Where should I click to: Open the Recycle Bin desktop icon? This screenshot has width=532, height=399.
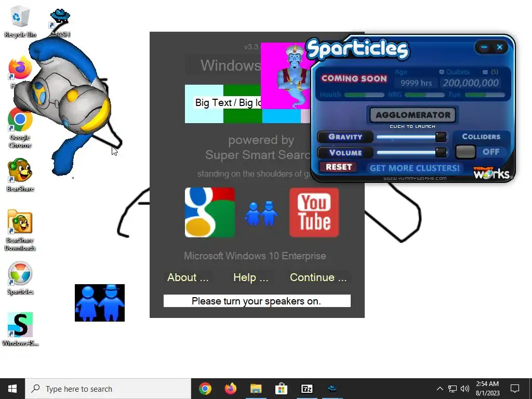click(20, 21)
